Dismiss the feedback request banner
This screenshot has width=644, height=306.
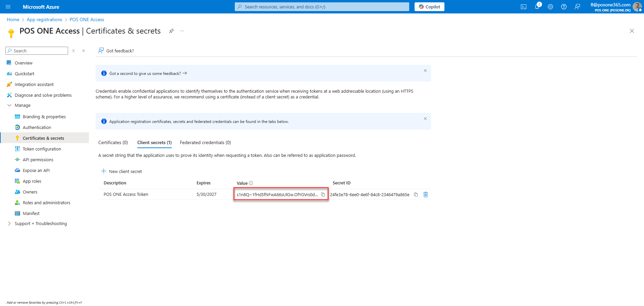coord(425,71)
